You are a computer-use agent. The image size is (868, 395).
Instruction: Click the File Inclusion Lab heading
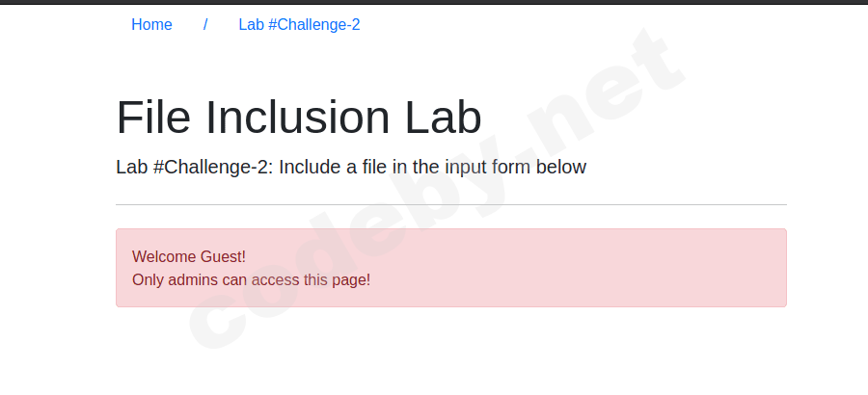pos(299,118)
